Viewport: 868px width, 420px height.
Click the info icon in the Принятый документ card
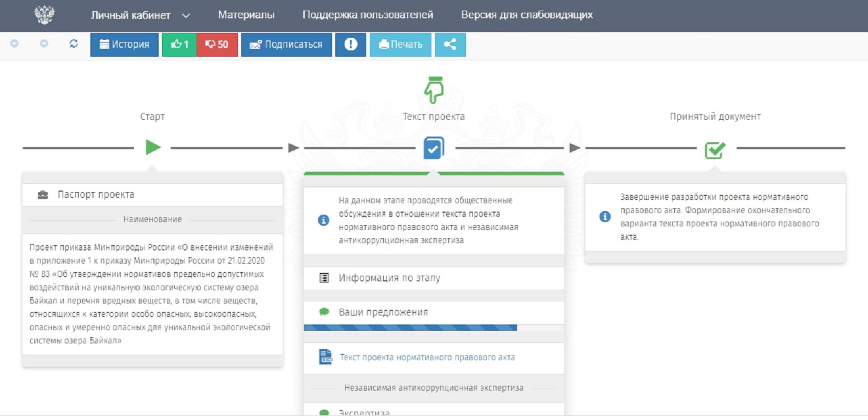[605, 217]
